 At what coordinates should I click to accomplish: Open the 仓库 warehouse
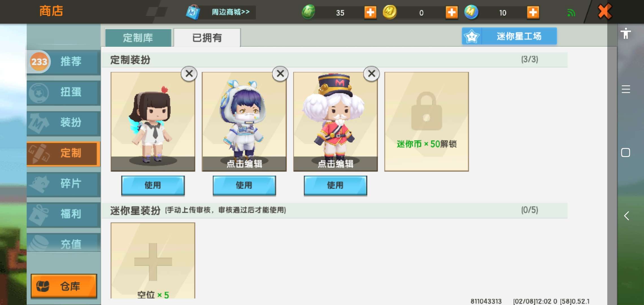[64, 286]
